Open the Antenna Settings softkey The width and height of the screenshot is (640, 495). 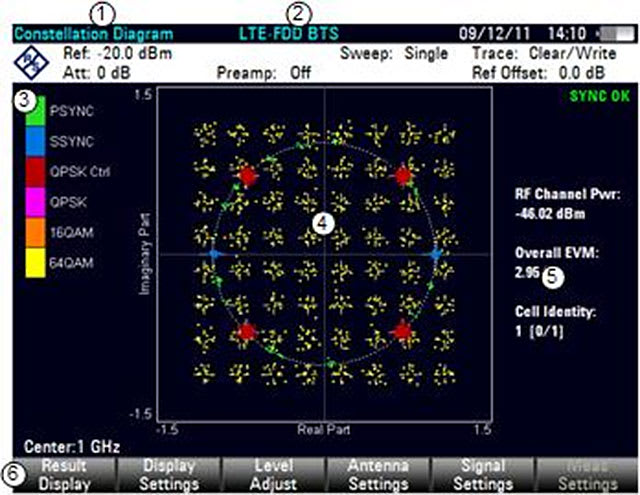pyautogui.click(x=378, y=475)
